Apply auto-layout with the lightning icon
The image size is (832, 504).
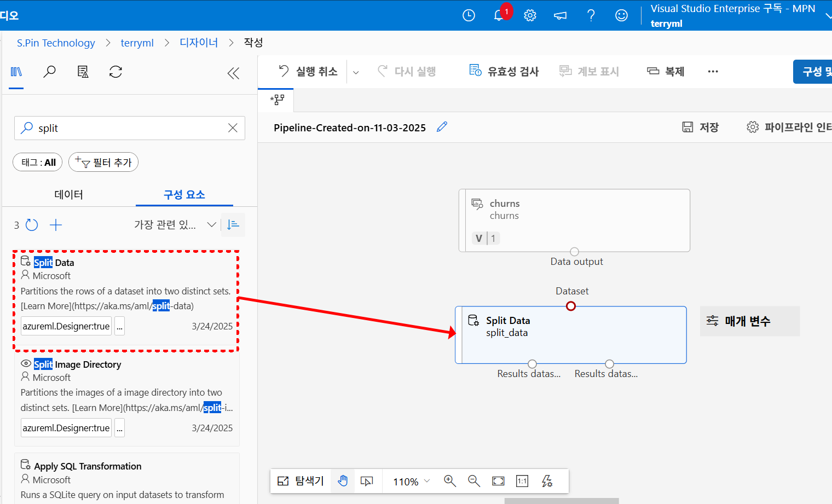click(546, 481)
